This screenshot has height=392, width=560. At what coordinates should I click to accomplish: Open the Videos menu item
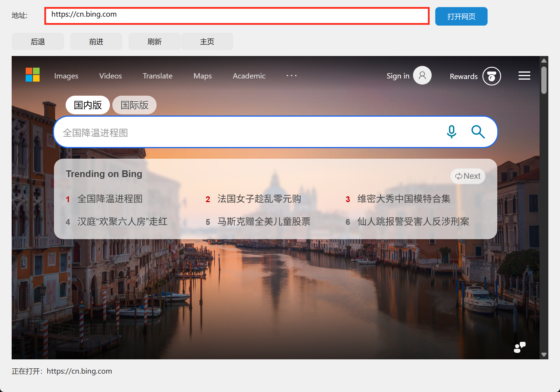(111, 76)
